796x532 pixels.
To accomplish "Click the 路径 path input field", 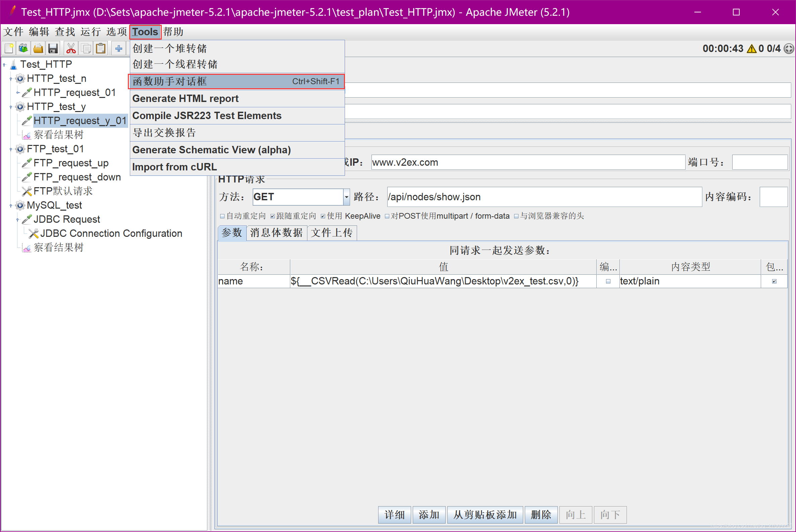I will point(544,197).
